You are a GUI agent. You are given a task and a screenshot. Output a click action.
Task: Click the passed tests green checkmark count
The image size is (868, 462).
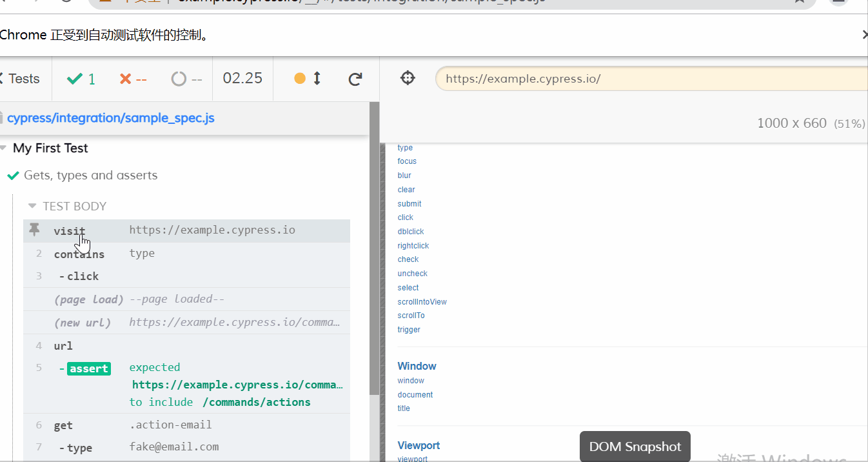coord(81,79)
